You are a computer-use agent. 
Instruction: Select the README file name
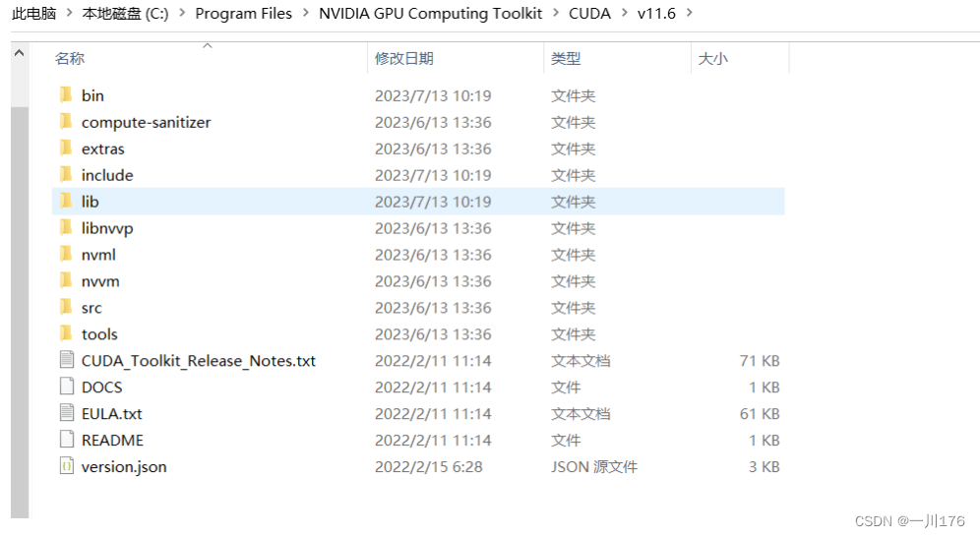coord(112,441)
